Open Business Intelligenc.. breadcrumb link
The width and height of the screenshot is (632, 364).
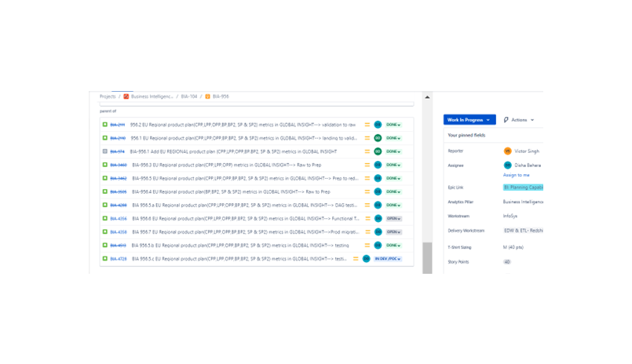(152, 96)
